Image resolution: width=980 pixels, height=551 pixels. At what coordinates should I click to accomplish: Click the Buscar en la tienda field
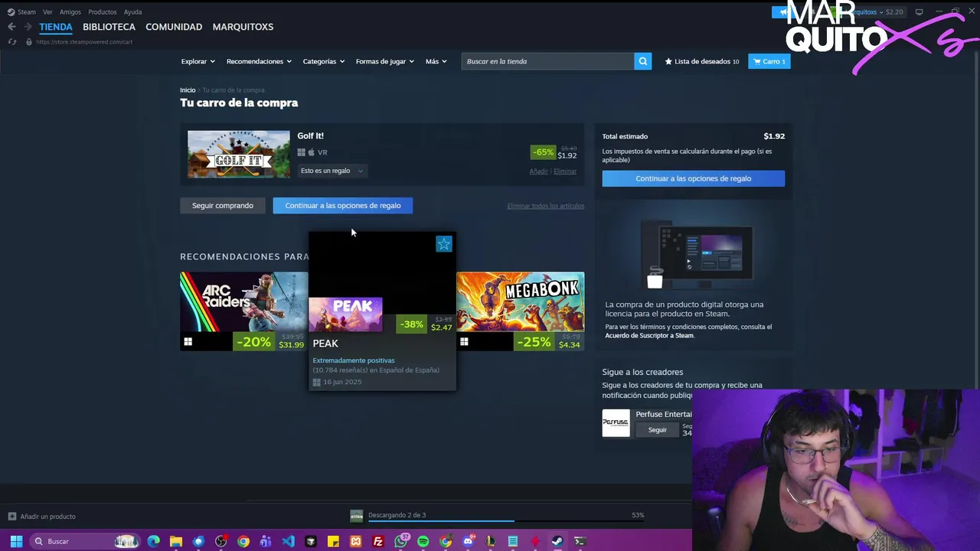tap(547, 61)
